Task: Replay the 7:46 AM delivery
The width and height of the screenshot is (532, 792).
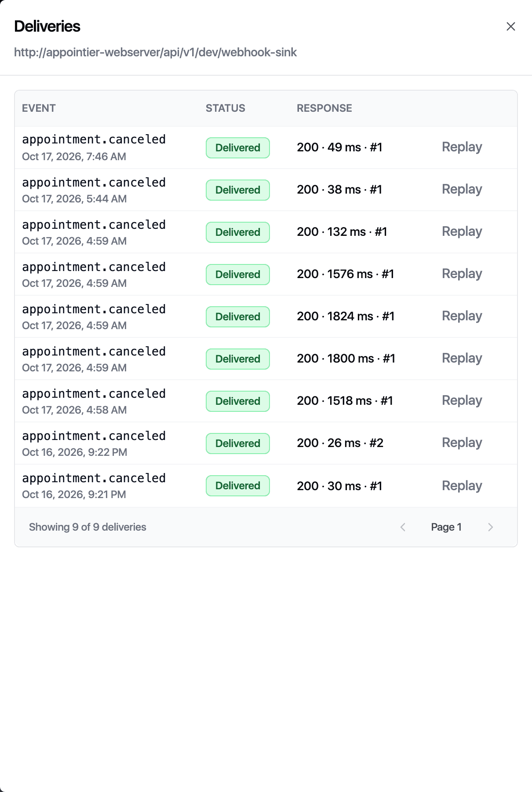Action: [x=462, y=147]
